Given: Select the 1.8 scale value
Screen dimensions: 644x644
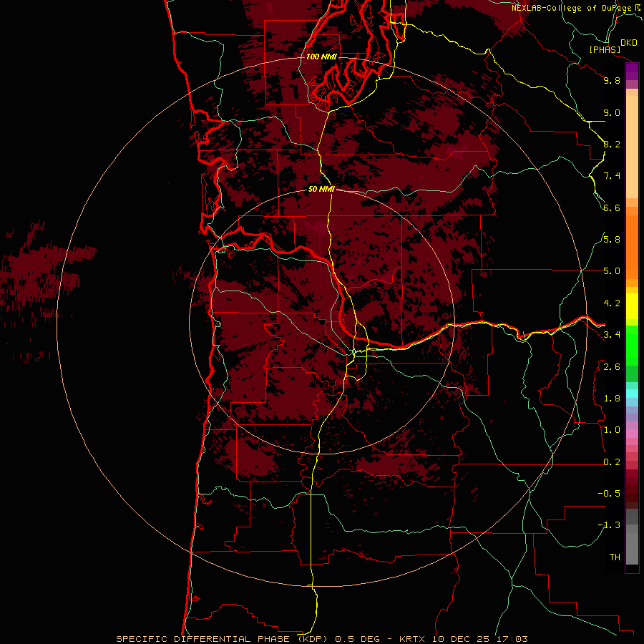Looking at the screenshot, I should [x=612, y=399].
